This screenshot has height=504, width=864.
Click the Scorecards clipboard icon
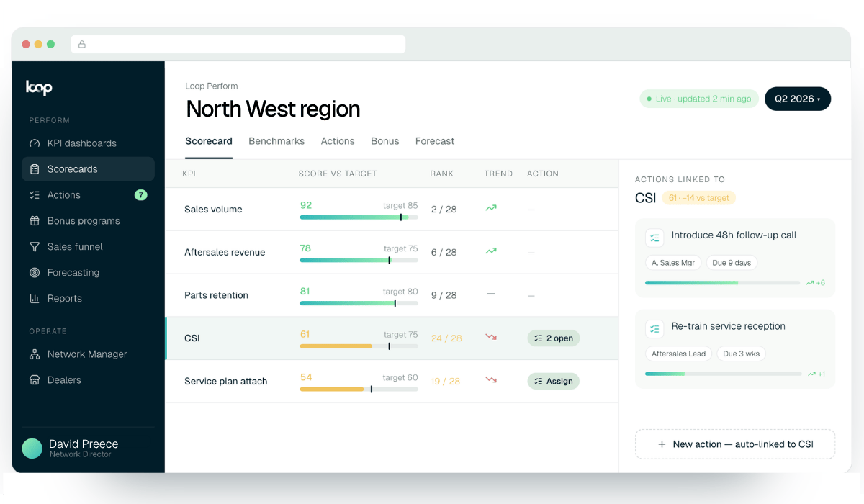(x=35, y=169)
